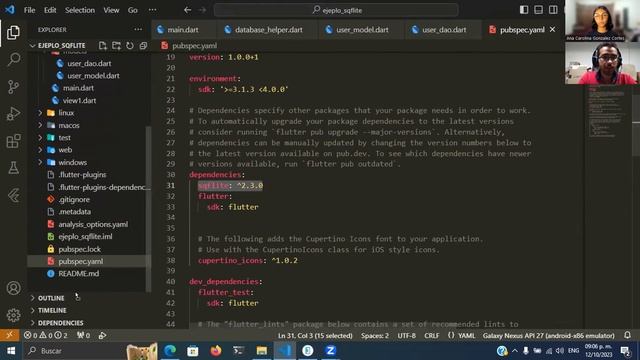Open the File menu

29,10
